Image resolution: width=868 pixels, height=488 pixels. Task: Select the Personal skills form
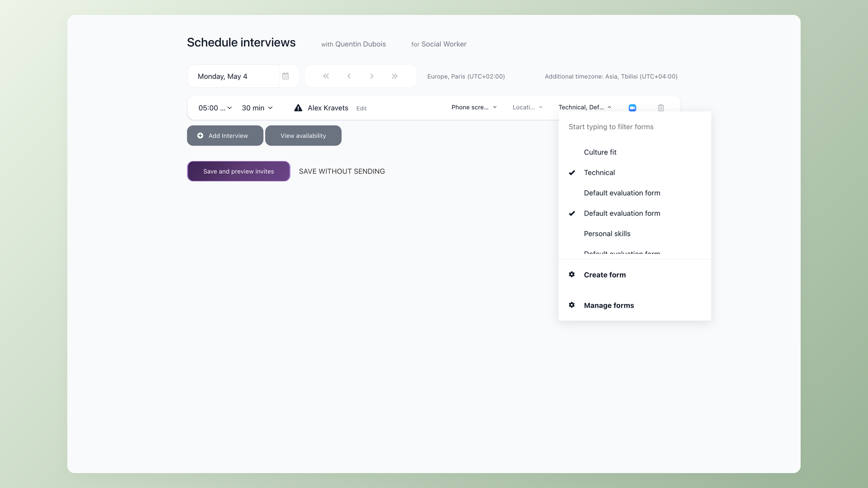pyautogui.click(x=635, y=234)
